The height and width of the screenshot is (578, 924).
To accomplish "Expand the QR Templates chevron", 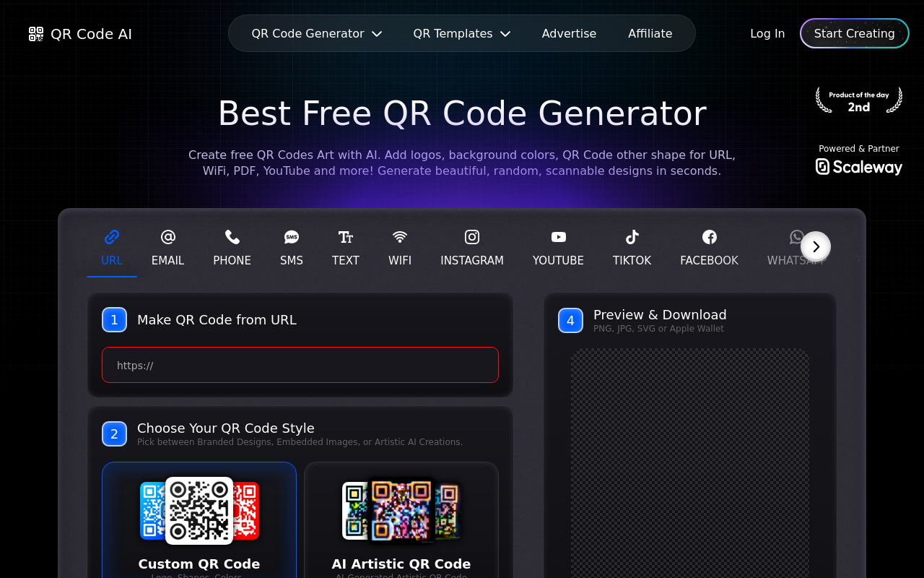I will (x=505, y=34).
